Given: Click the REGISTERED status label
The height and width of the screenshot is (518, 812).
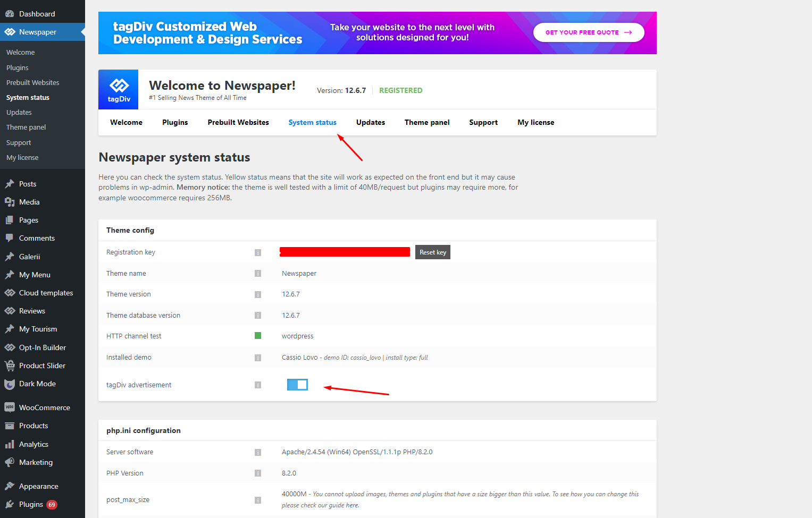Looking at the screenshot, I should 401,90.
